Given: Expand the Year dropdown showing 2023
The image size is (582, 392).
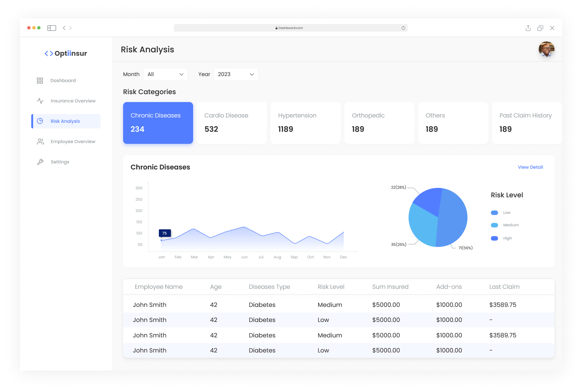Looking at the screenshot, I should click(236, 74).
